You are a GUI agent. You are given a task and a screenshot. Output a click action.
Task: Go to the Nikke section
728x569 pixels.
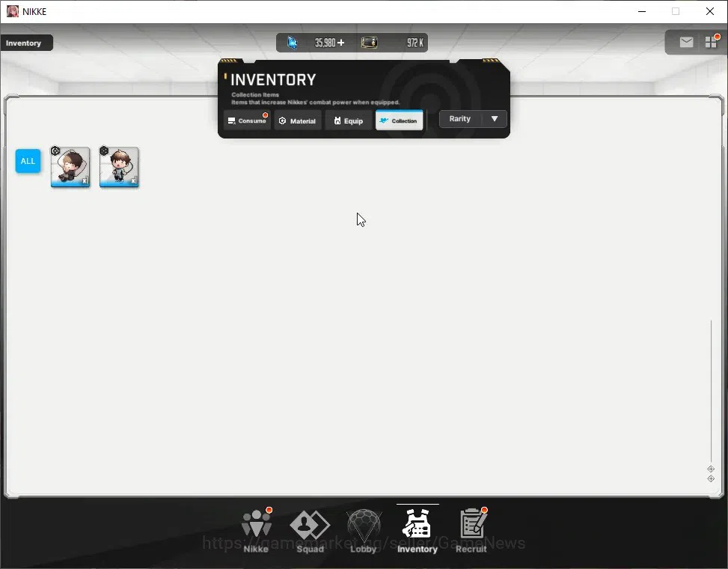click(256, 531)
